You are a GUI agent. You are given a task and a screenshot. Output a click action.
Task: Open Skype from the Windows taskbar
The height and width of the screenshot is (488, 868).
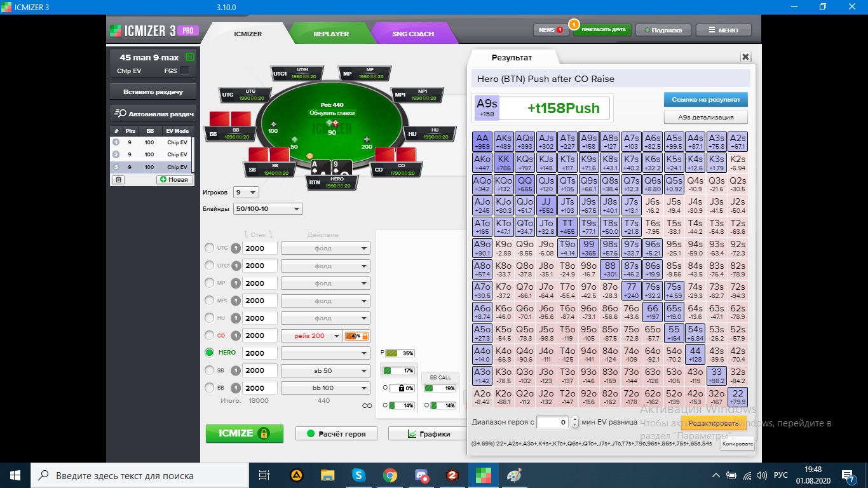pos(358,475)
